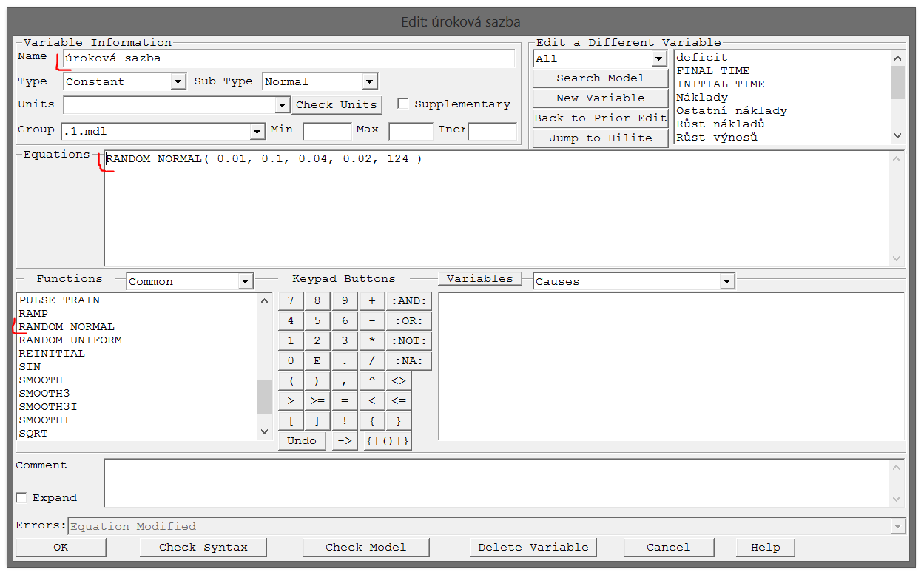
Task: Select RANDOM UNIFORM in the functions list
Action: 71,340
